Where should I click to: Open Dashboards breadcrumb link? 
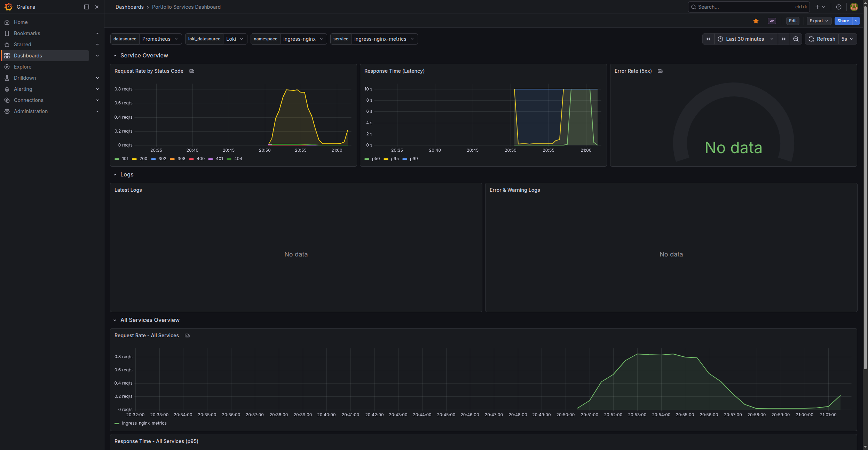[129, 7]
